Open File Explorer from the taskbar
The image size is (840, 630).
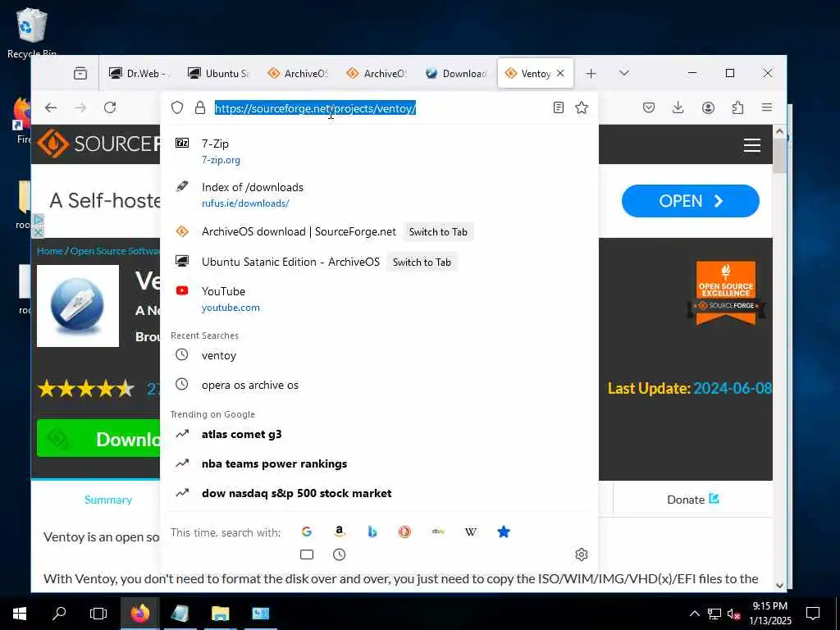(x=220, y=614)
